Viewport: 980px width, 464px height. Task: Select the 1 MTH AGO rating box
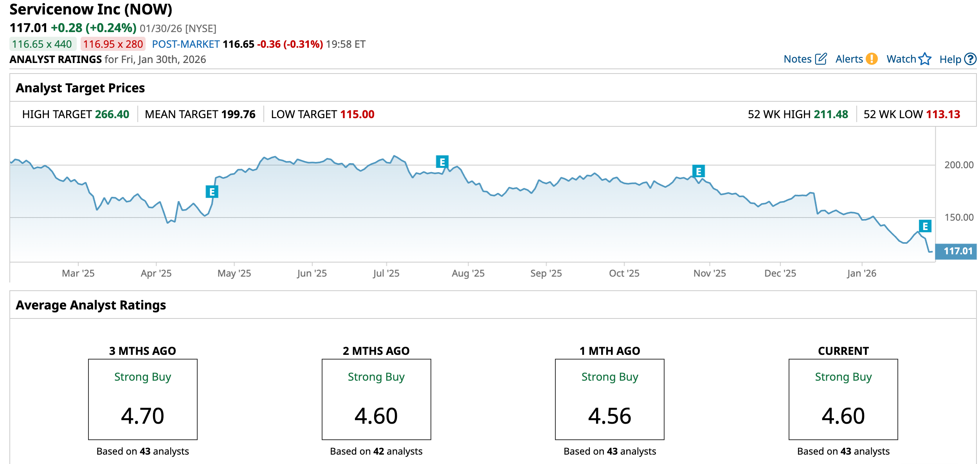[609, 399]
